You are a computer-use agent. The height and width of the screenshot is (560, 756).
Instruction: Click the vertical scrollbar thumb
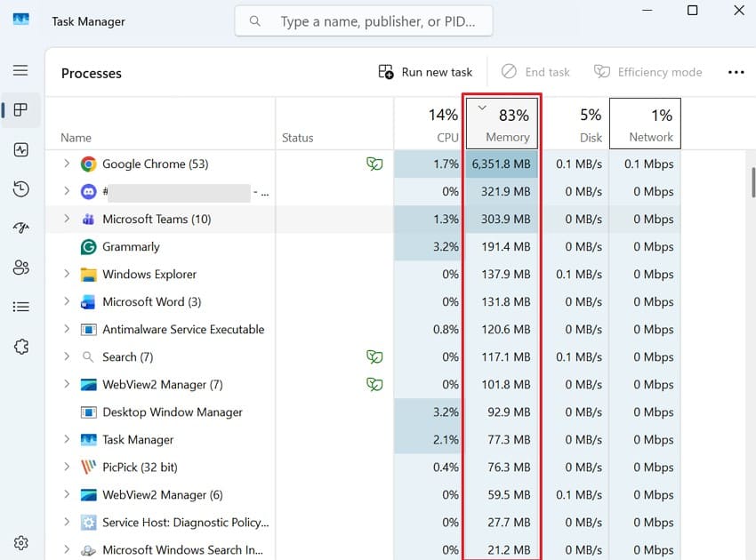(x=752, y=182)
